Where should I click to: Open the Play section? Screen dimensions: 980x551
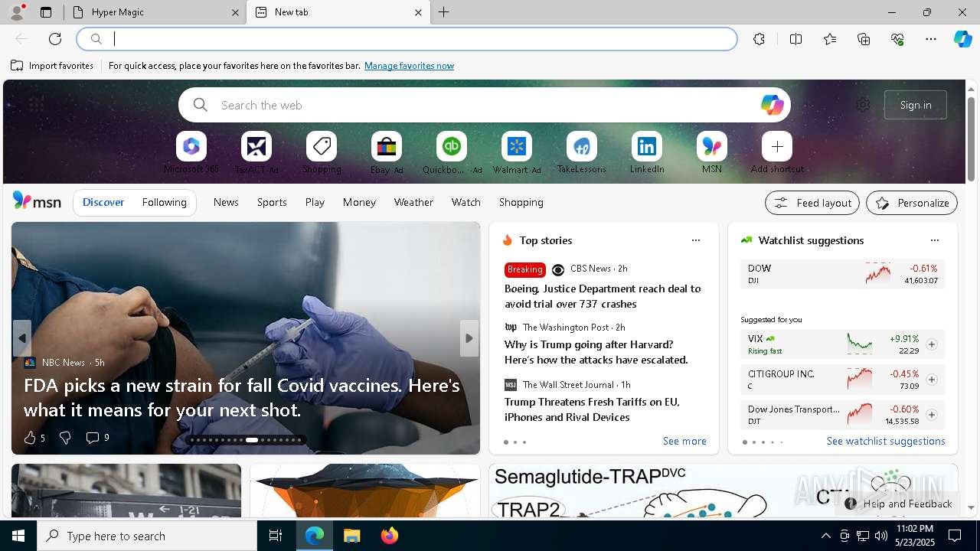(315, 202)
